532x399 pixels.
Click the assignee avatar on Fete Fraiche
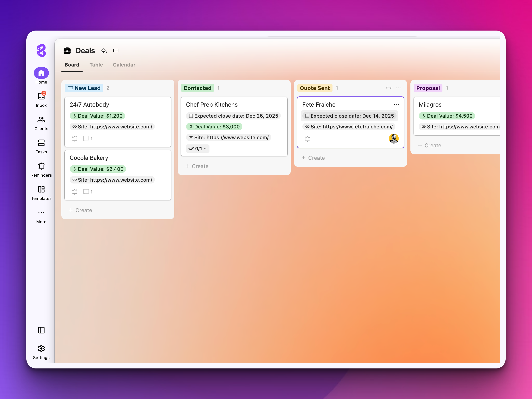click(393, 139)
